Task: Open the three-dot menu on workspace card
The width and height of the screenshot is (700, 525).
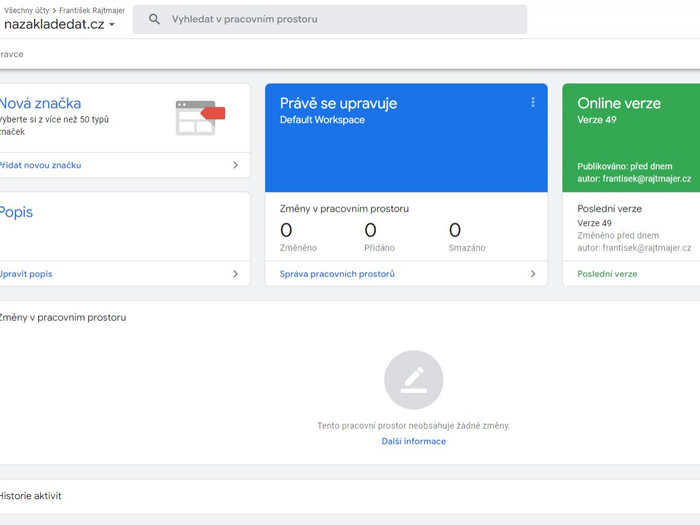Action: 533,103
